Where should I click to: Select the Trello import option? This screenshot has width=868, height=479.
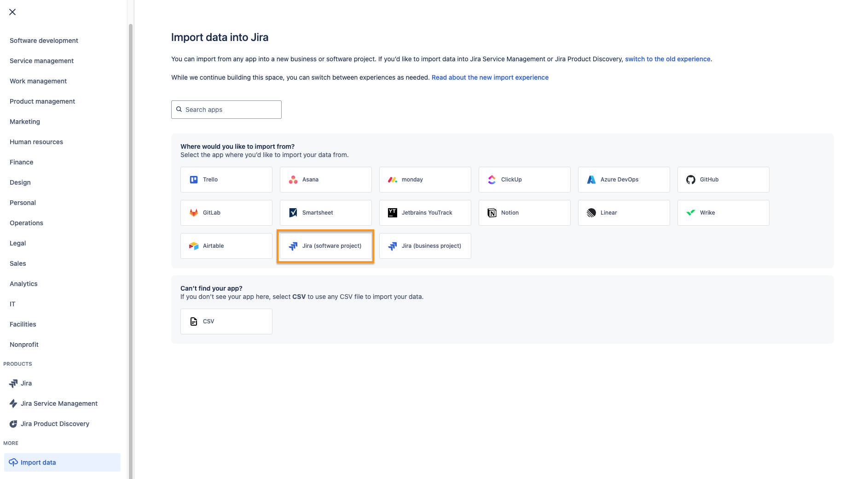tap(226, 179)
